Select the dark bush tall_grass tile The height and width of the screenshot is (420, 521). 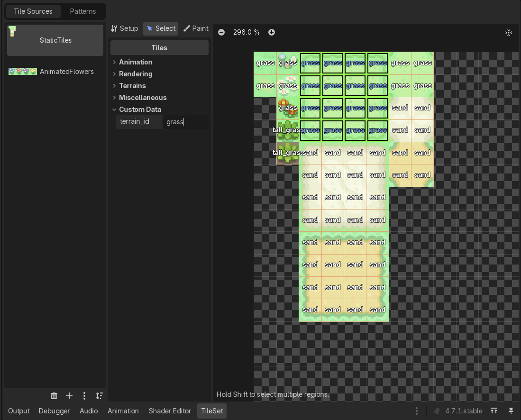[x=288, y=130]
